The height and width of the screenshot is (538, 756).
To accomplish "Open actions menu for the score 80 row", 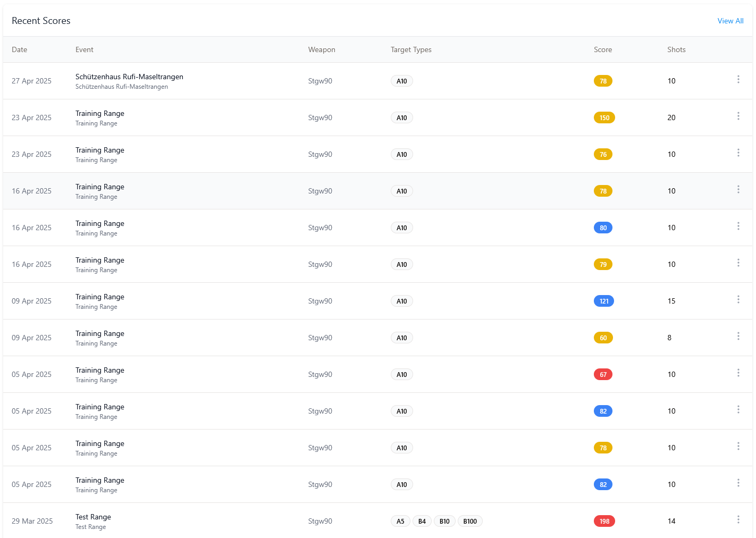I will coord(738,226).
